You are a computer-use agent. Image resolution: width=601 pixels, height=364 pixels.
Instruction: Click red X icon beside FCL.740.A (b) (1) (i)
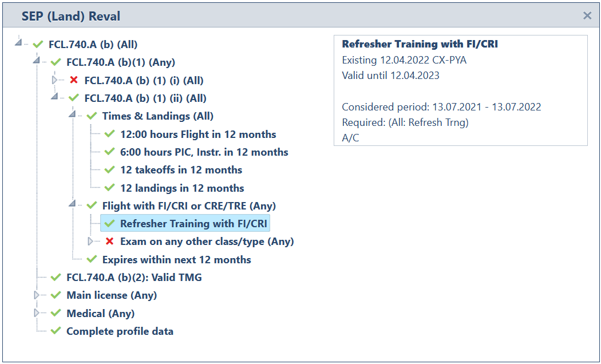click(73, 81)
